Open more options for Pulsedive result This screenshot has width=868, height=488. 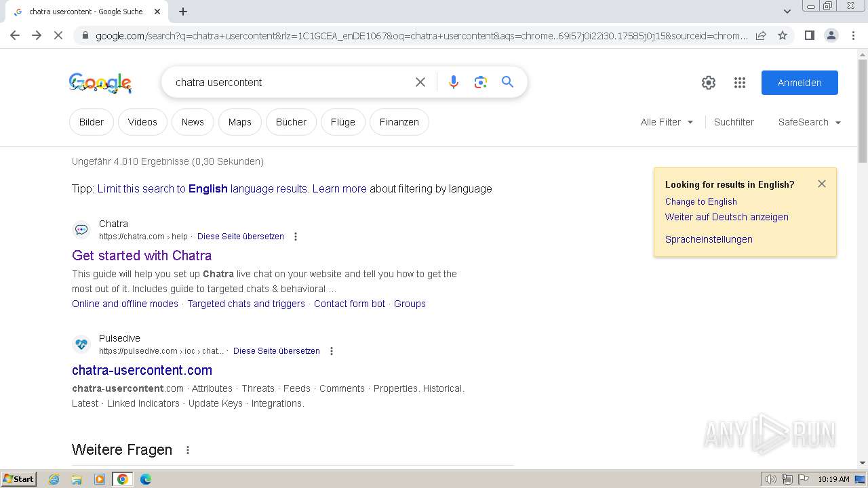pos(331,351)
